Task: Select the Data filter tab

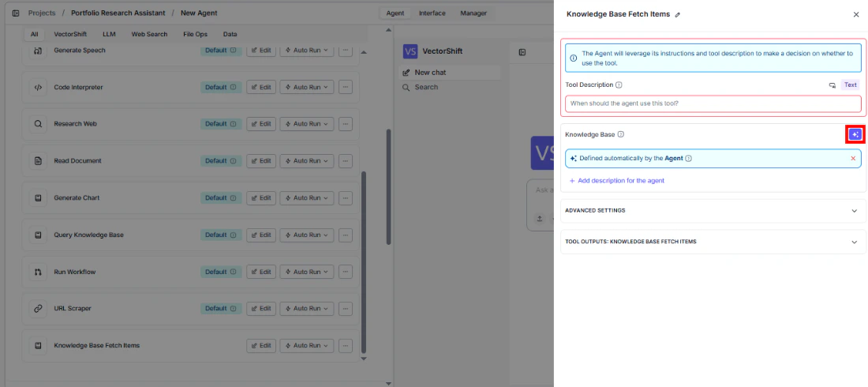Action: coord(230,35)
